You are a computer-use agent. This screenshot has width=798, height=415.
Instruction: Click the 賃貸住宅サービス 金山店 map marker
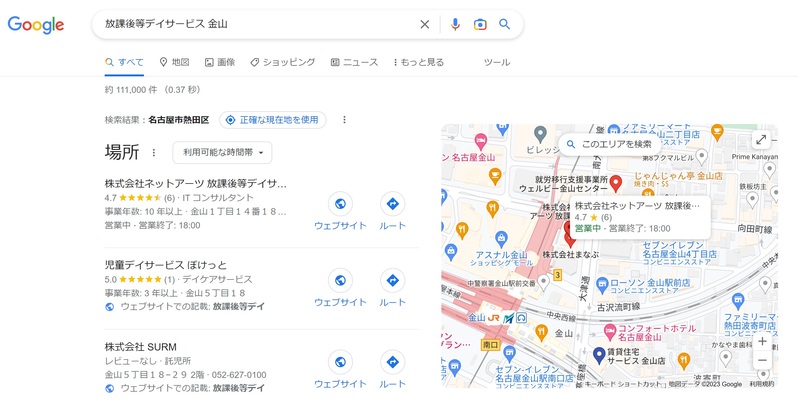coord(600,356)
